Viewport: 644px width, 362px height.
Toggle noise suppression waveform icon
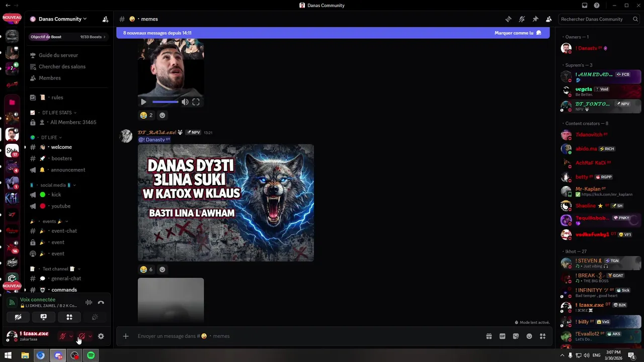point(89,303)
